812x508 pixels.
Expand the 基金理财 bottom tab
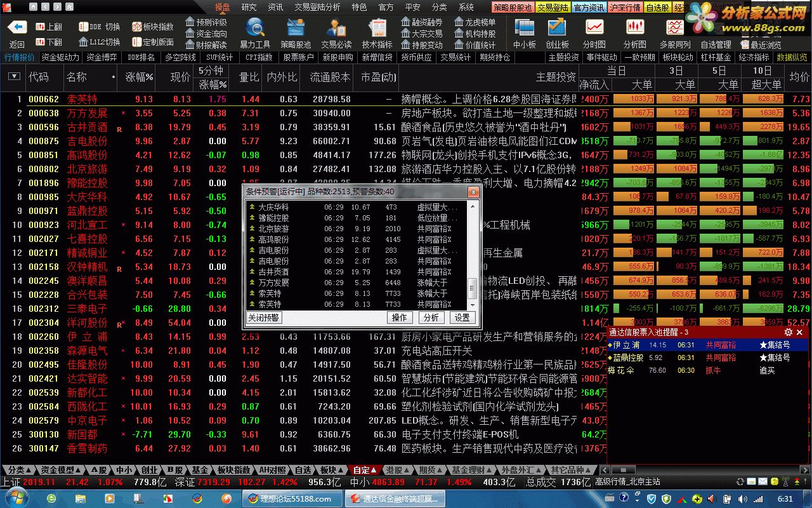coord(471,470)
